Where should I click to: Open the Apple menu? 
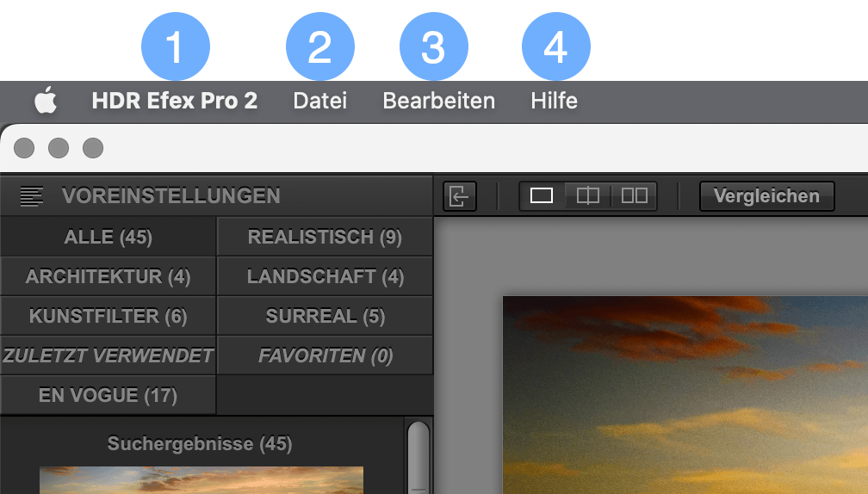pyautogui.click(x=46, y=101)
